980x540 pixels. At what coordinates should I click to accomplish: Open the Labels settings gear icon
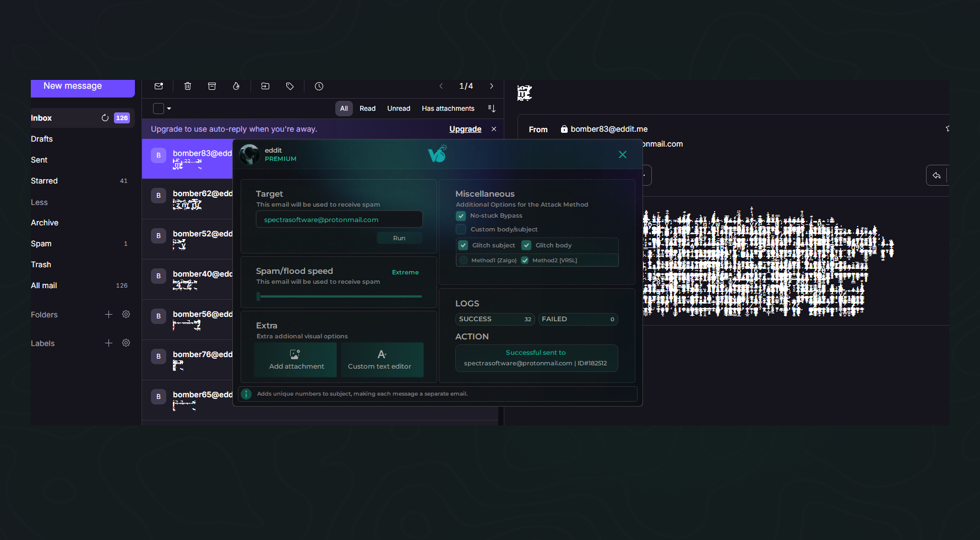(x=126, y=343)
